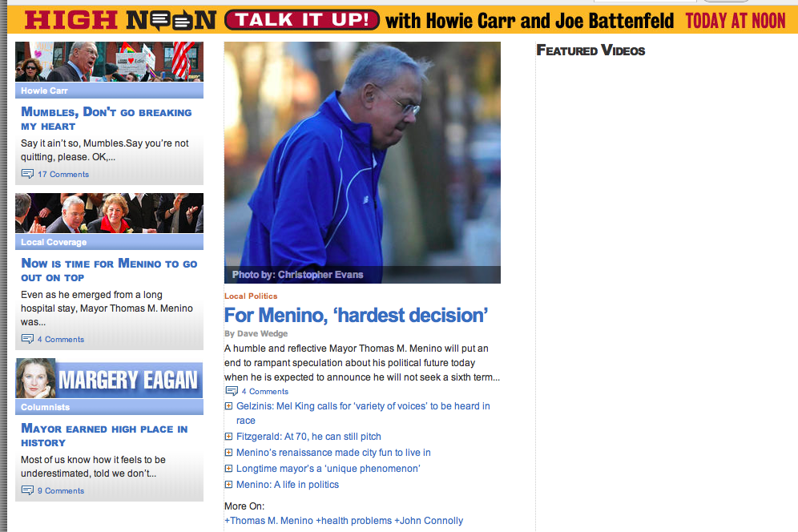This screenshot has width=798, height=532.
Task: Open the 'For Menino, hardest decision' headline
Action: pyautogui.click(x=356, y=315)
